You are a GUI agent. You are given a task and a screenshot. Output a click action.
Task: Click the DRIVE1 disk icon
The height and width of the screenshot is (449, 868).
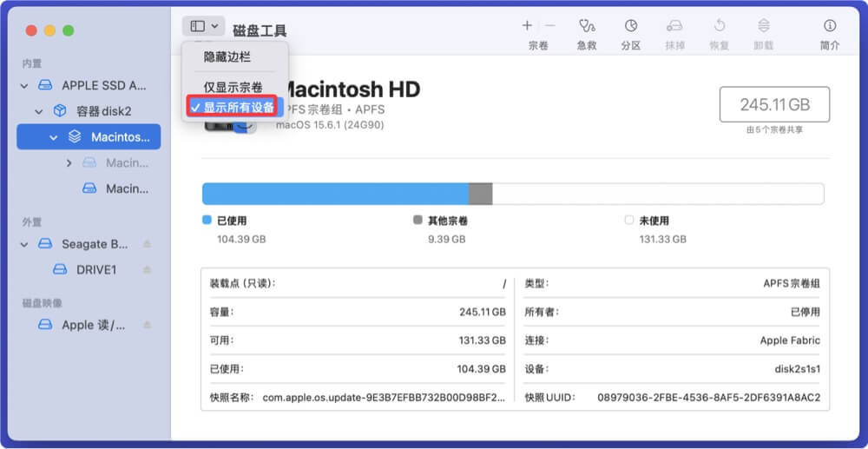(x=59, y=269)
